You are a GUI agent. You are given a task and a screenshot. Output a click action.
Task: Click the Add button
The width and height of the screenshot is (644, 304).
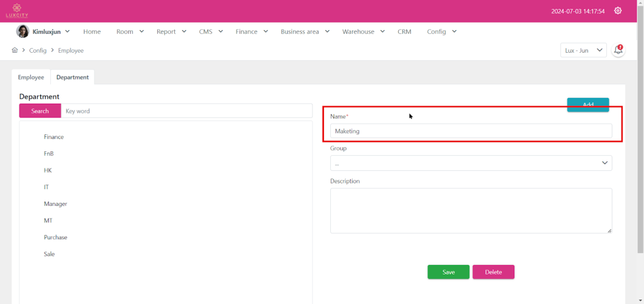pos(587,104)
